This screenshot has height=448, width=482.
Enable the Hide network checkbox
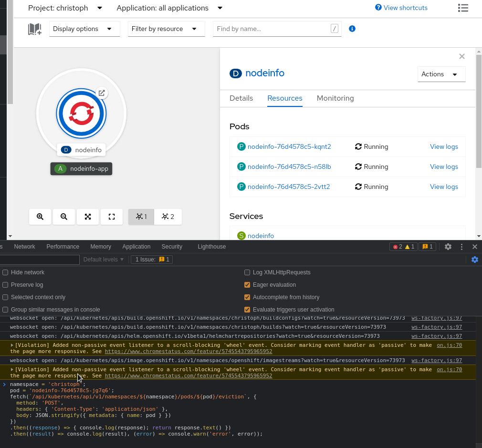click(6, 272)
